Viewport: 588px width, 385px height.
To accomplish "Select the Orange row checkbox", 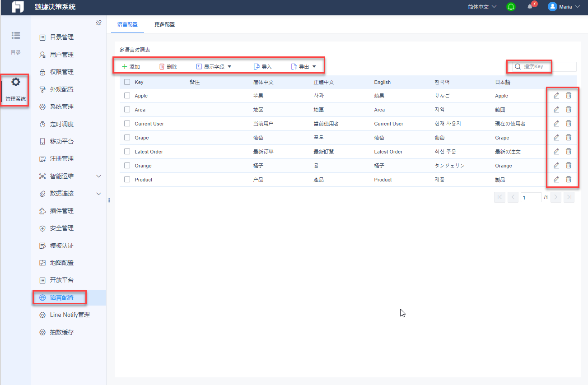I will pyautogui.click(x=127, y=166).
